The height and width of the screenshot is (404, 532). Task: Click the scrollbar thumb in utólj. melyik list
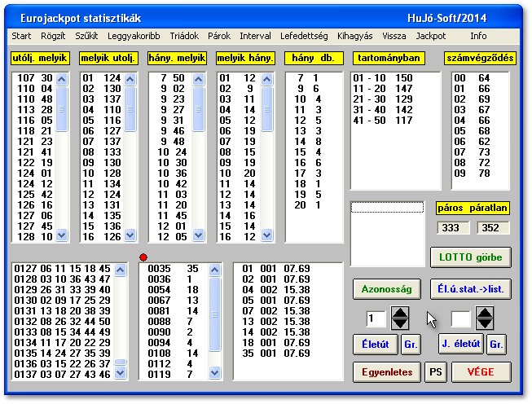coord(61,109)
